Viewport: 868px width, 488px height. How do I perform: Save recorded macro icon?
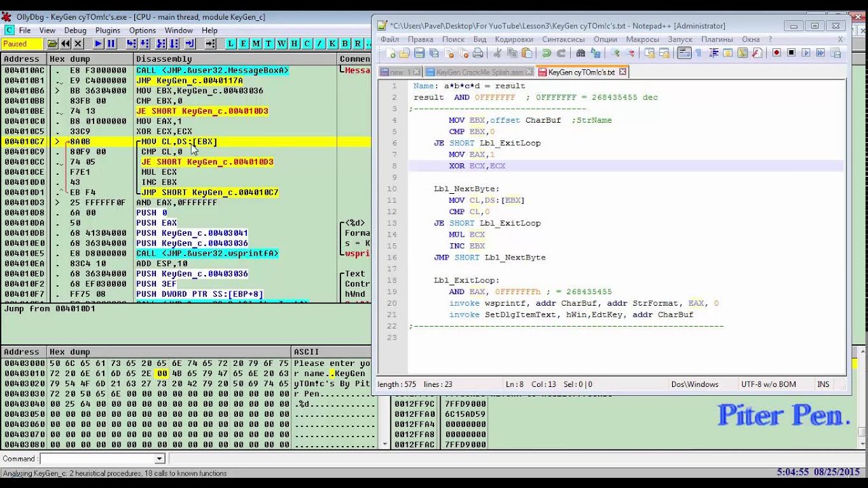835,53
